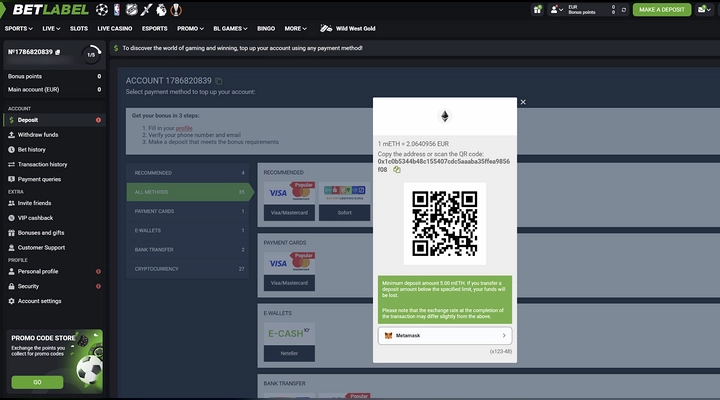Image resolution: width=720 pixels, height=400 pixels.
Task: Click the Promo Code Store football image
Action: (x=89, y=367)
